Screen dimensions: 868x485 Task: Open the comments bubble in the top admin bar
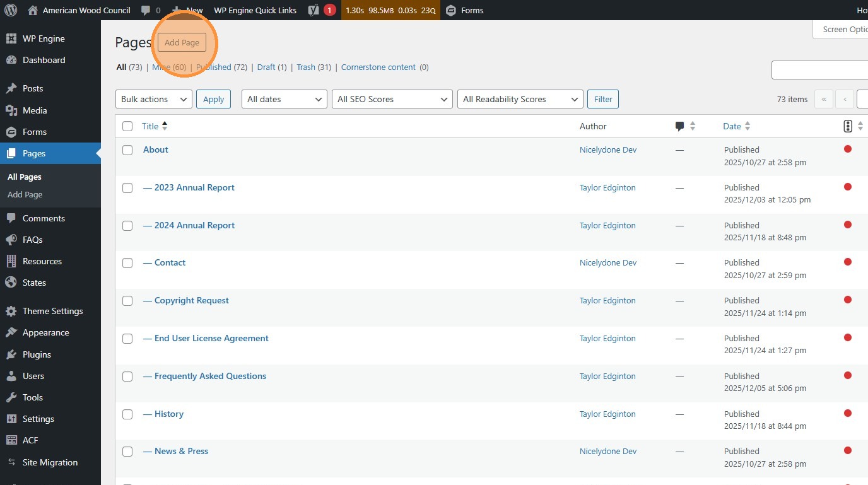[150, 10]
